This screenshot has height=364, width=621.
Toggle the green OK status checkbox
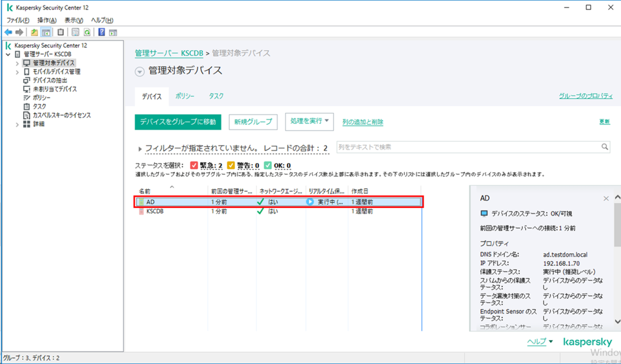point(268,166)
